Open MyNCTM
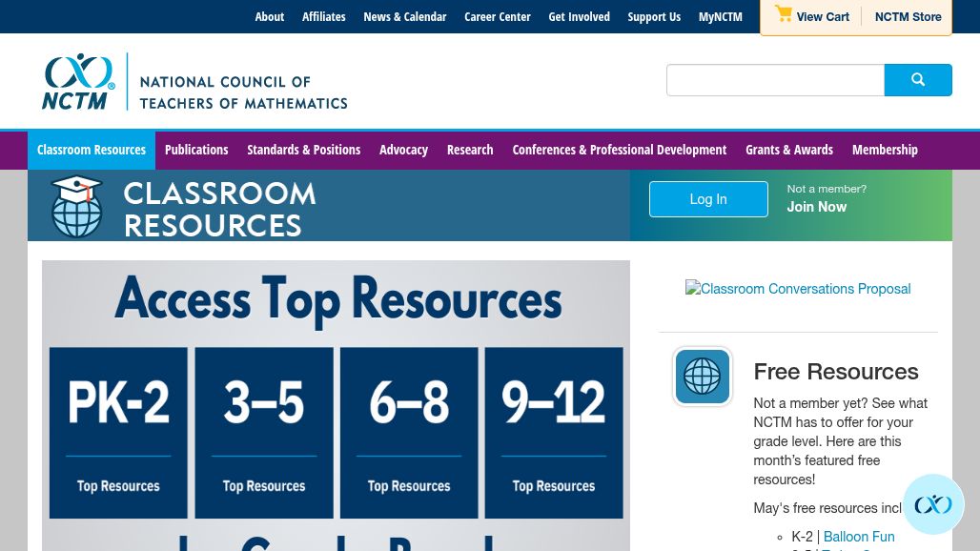Screen dimensions: 980x551 (721, 17)
